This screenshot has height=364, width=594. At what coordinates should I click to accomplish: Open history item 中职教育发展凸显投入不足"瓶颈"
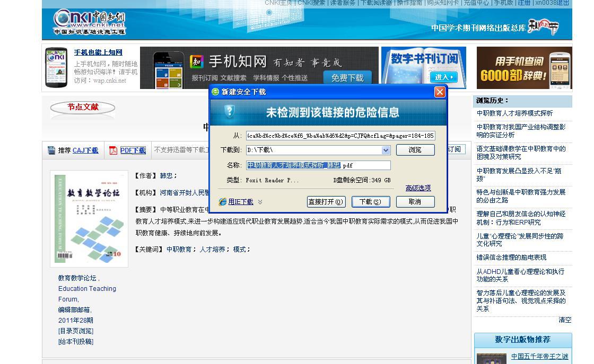coord(519,175)
